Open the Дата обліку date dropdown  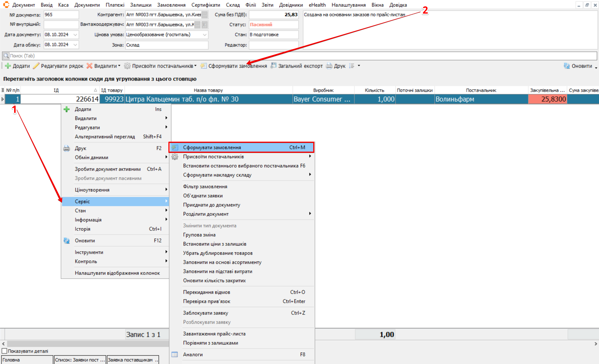tap(75, 45)
